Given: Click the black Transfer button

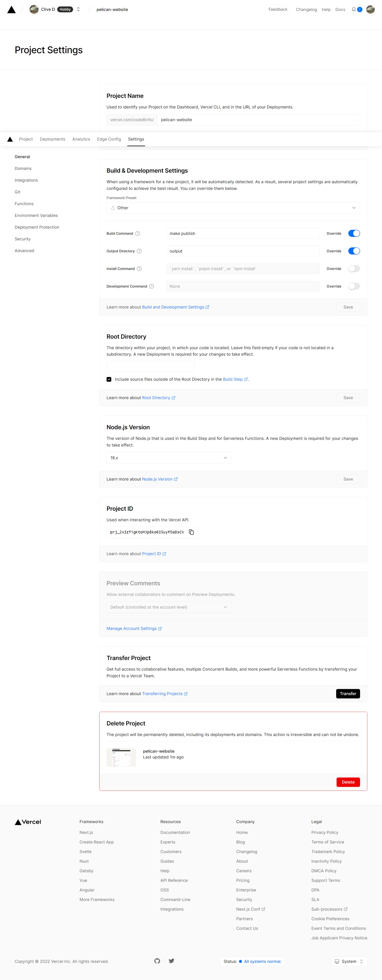Looking at the screenshot, I should click(x=348, y=694).
